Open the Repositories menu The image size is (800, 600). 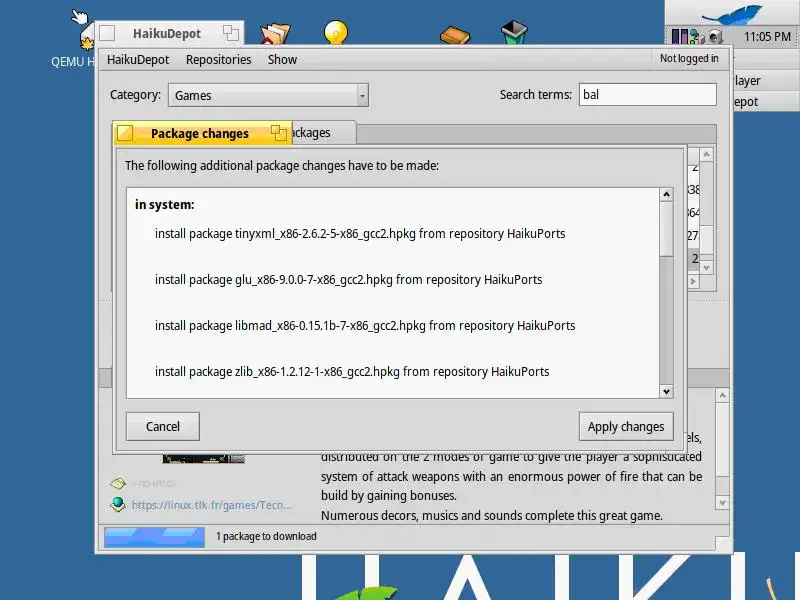click(x=218, y=60)
